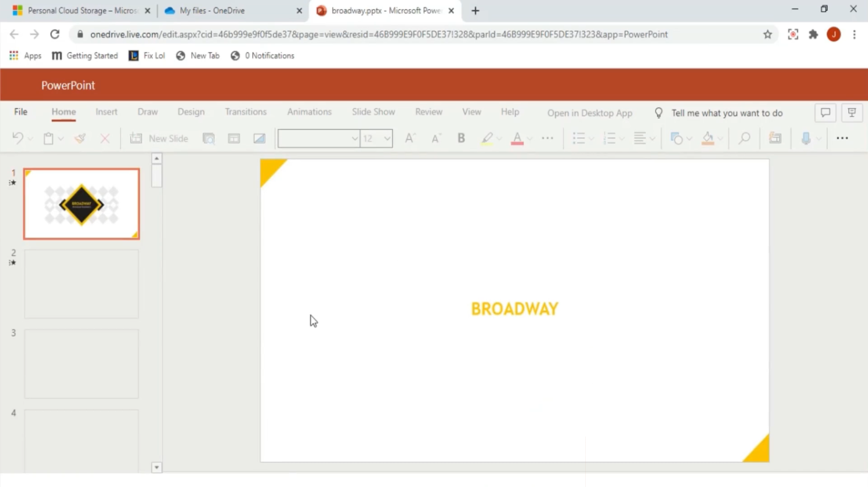The image size is (868, 487).
Task: Expand the Paste options arrow
Action: pos(61,138)
